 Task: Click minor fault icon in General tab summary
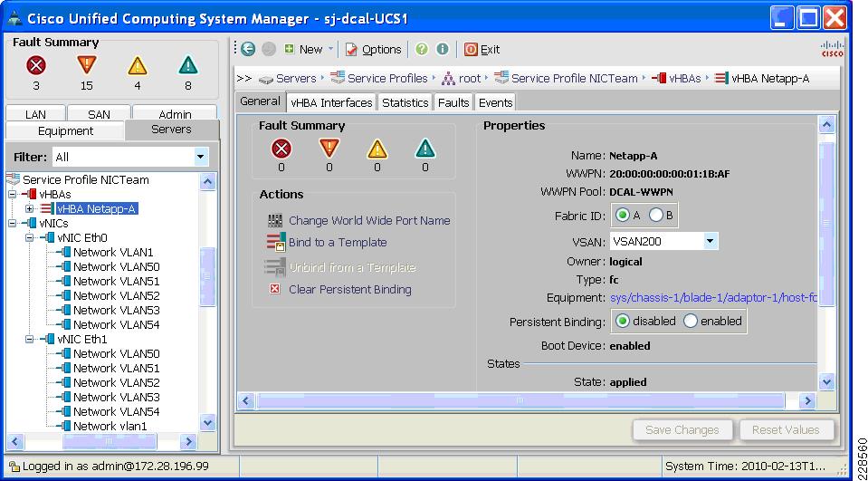(x=377, y=149)
